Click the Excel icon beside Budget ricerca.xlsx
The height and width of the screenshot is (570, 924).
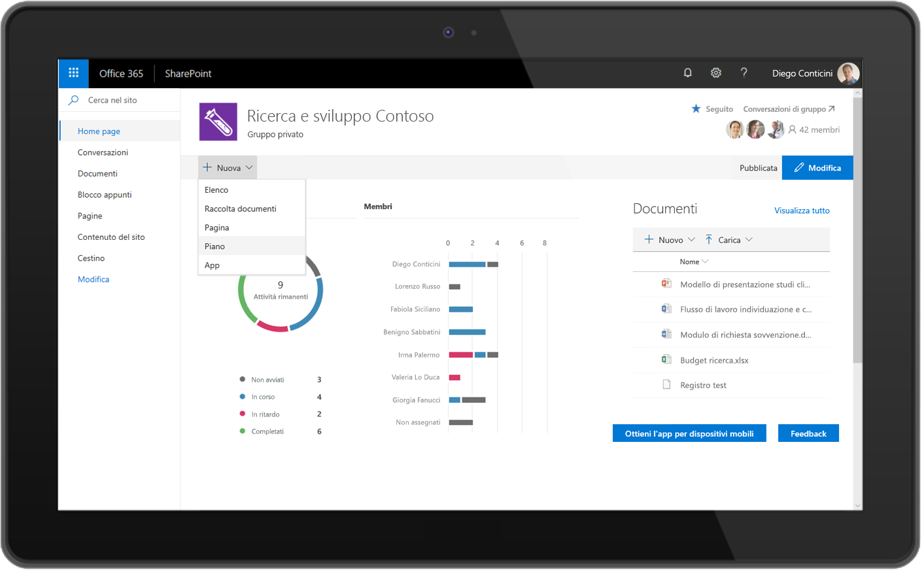666,360
